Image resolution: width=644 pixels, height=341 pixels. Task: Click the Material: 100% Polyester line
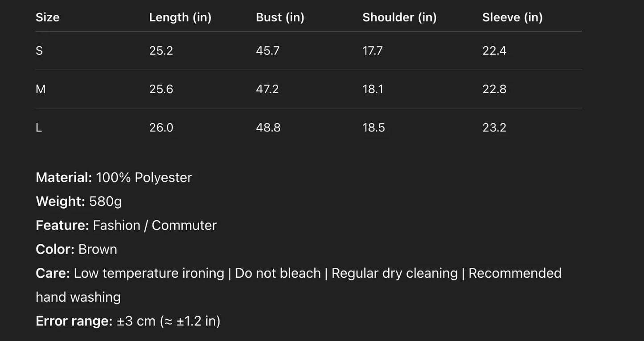(114, 177)
